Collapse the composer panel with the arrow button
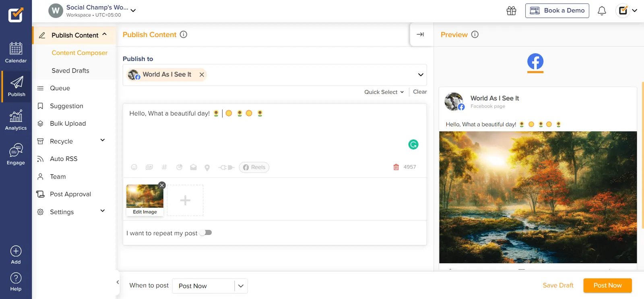The image size is (644, 299). [x=420, y=35]
